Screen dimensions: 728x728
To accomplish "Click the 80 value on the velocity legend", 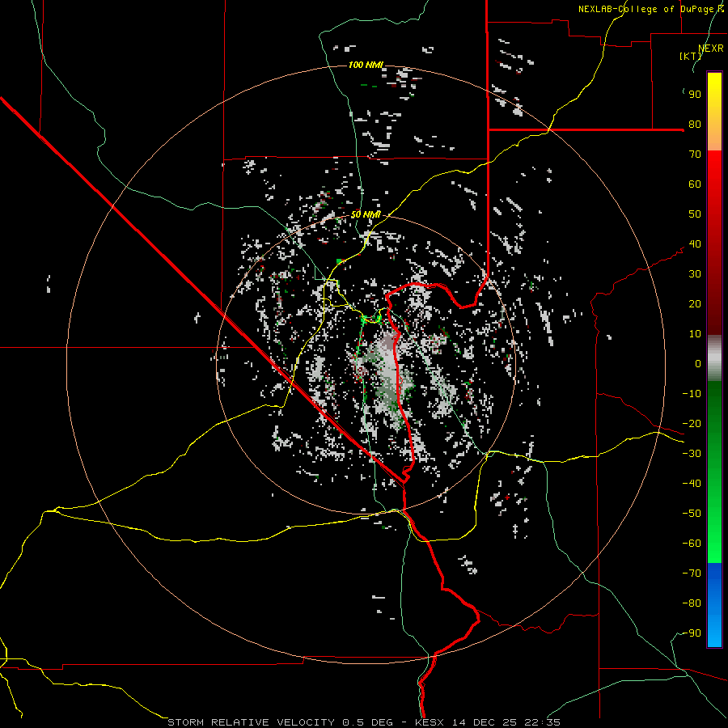I will coord(695,125).
